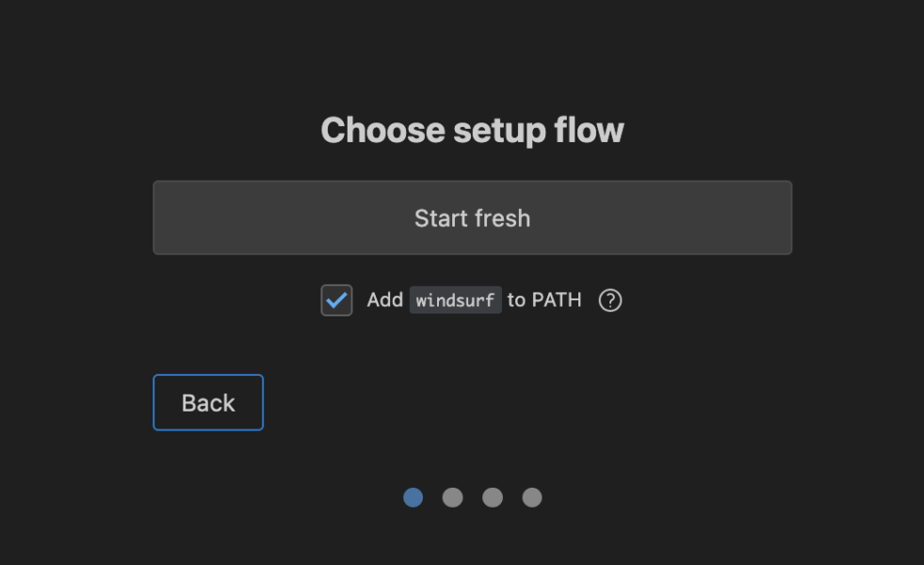Open help for adding windsurf to PATH
Viewport: 924px width, 565px height.
click(x=610, y=300)
